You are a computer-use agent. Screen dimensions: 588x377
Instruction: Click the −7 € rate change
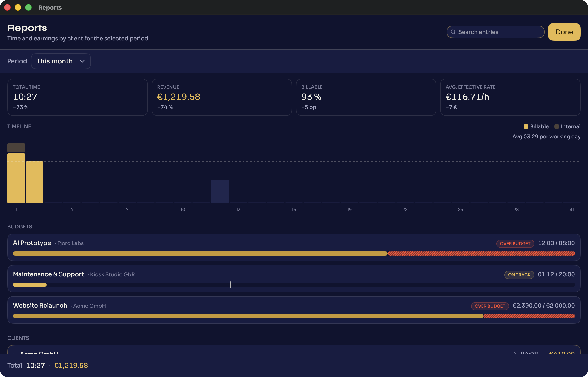(x=451, y=107)
